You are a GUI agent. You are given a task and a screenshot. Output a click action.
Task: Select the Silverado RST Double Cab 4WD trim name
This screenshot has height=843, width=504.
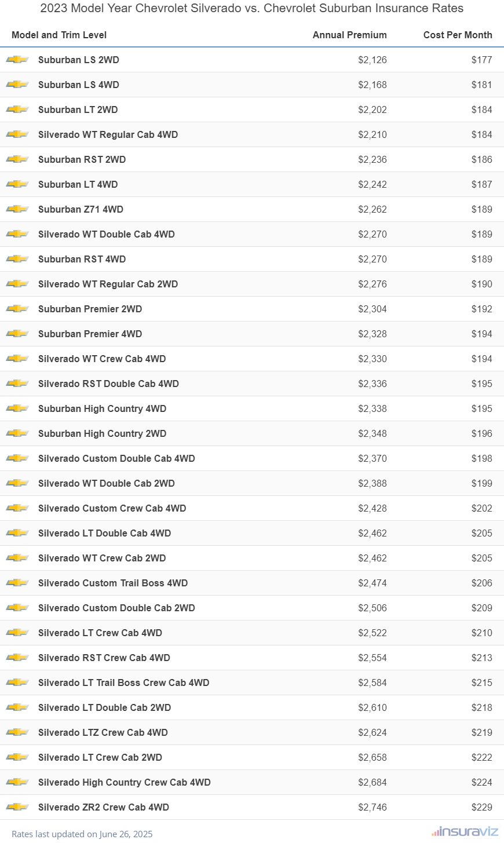[108, 384]
